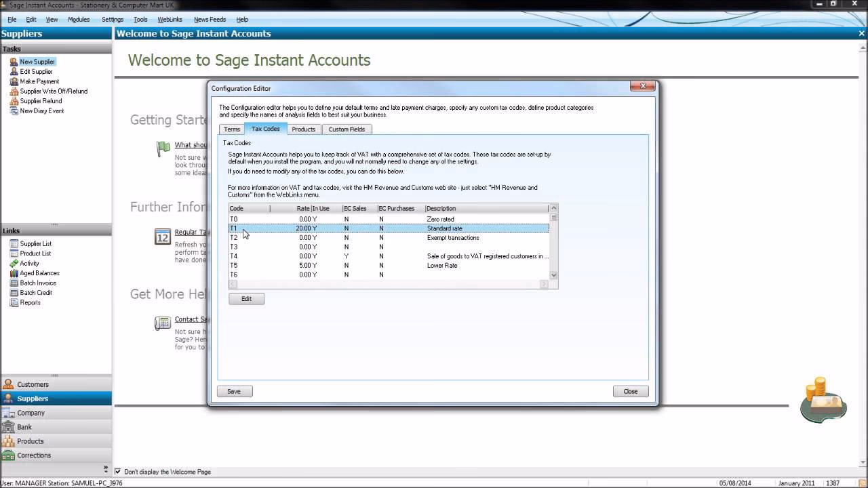868x488 pixels.
Task: Select the T2 Exempt transactions row
Action: (x=389, y=238)
